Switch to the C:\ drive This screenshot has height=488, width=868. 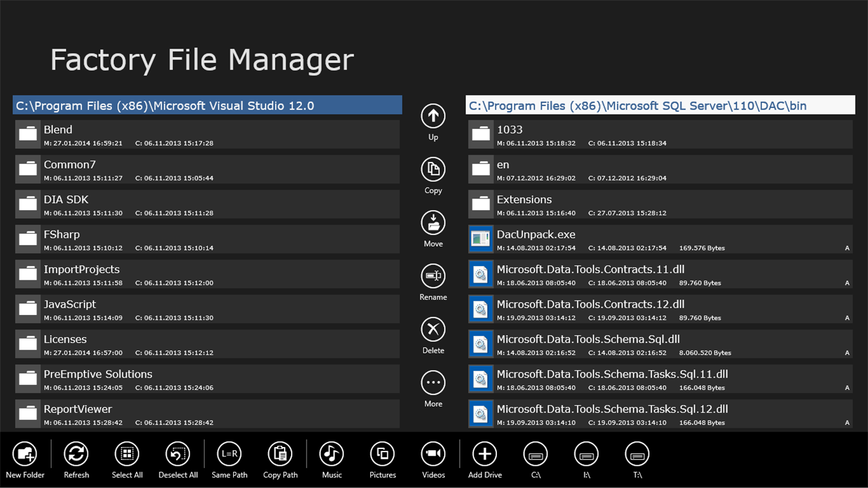(x=535, y=454)
